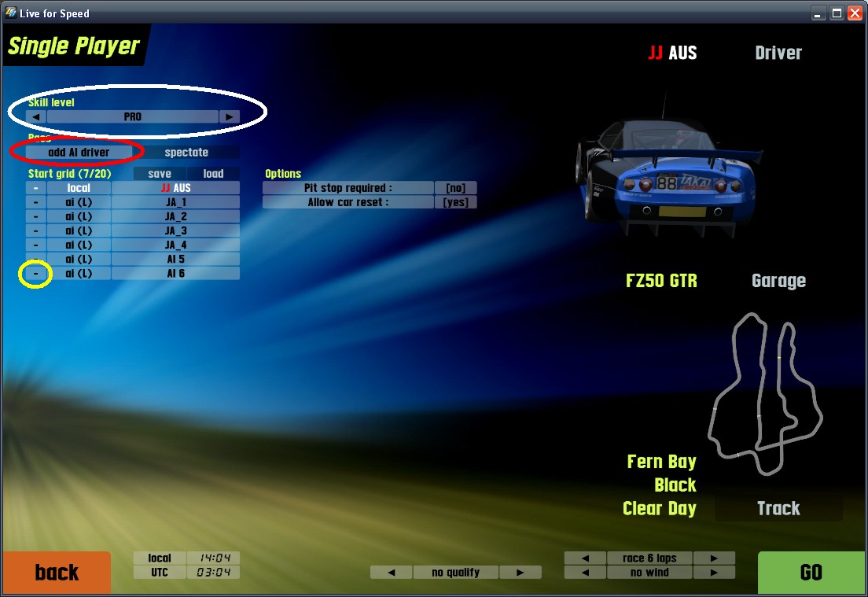Image resolution: width=868 pixels, height=597 pixels.
Task: Save the current start grid
Action: click(x=160, y=174)
